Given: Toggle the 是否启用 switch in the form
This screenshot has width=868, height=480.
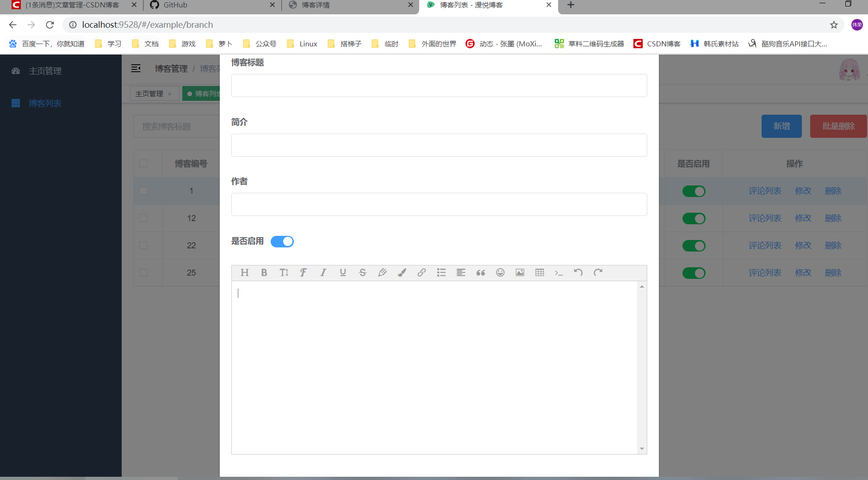Looking at the screenshot, I should click(x=282, y=241).
